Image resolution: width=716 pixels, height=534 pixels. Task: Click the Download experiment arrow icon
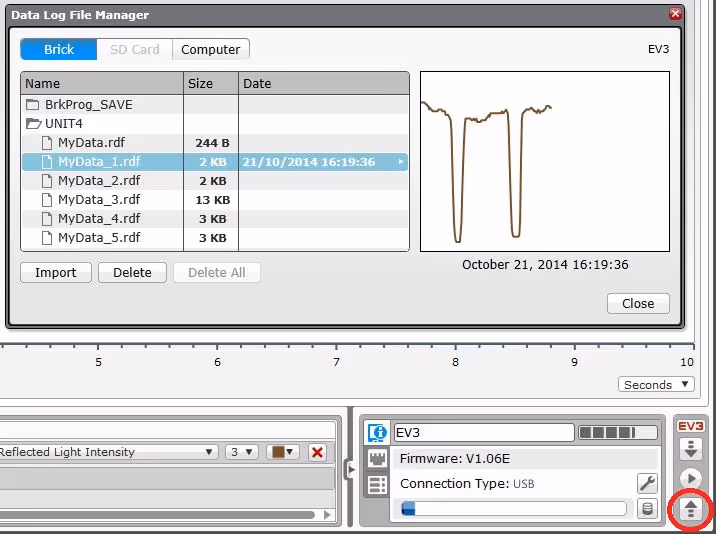click(691, 449)
